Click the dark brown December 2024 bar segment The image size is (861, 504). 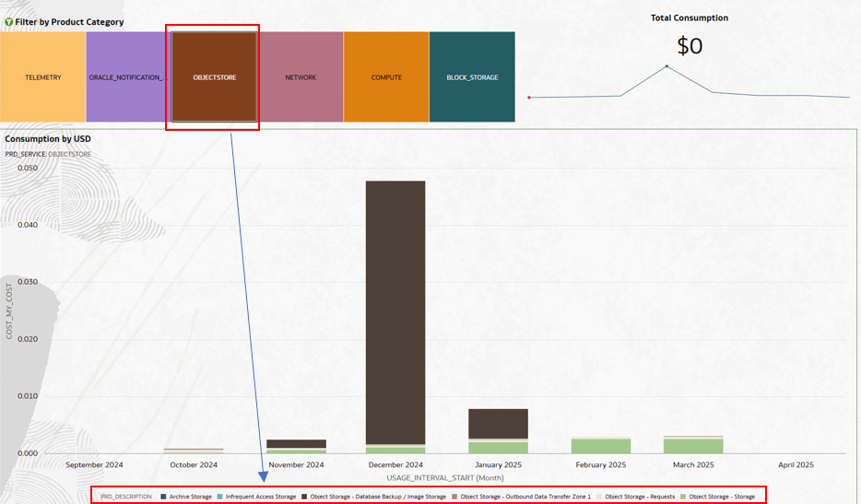click(x=395, y=312)
